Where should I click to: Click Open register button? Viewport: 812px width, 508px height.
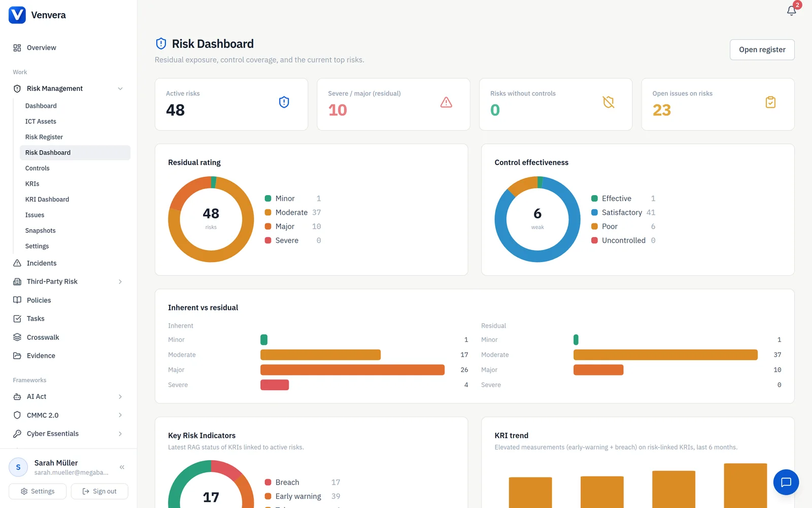point(762,50)
